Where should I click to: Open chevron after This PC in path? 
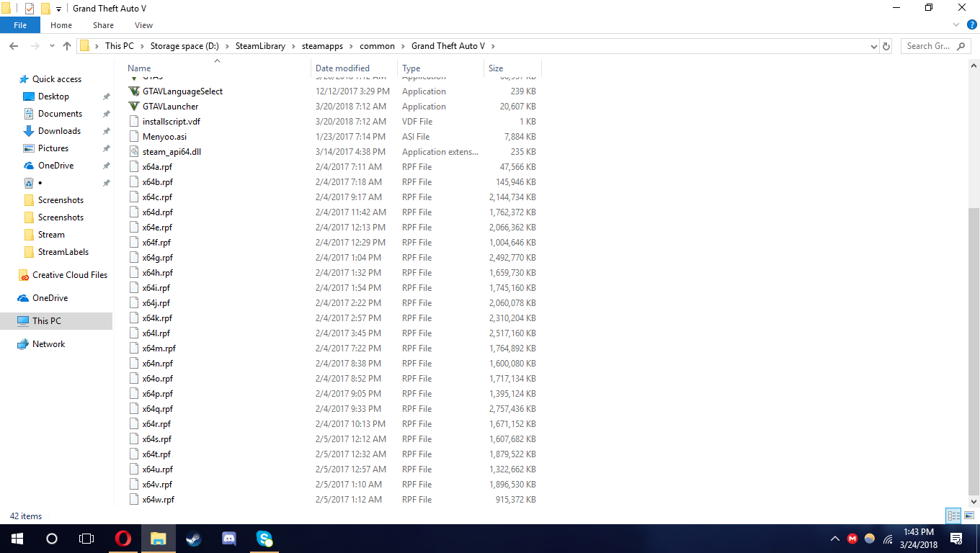click(x=142, y=46)
